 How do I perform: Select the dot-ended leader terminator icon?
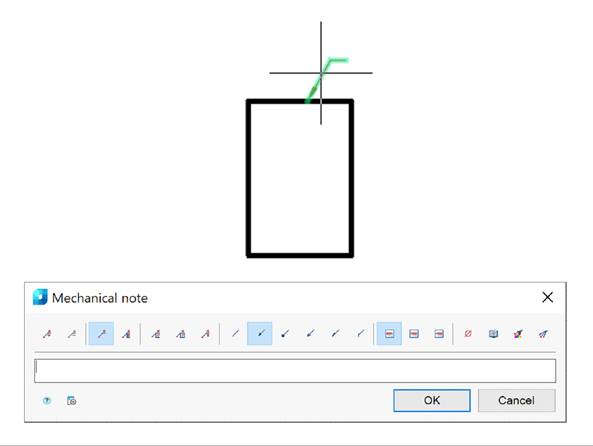tap(286, 333)
